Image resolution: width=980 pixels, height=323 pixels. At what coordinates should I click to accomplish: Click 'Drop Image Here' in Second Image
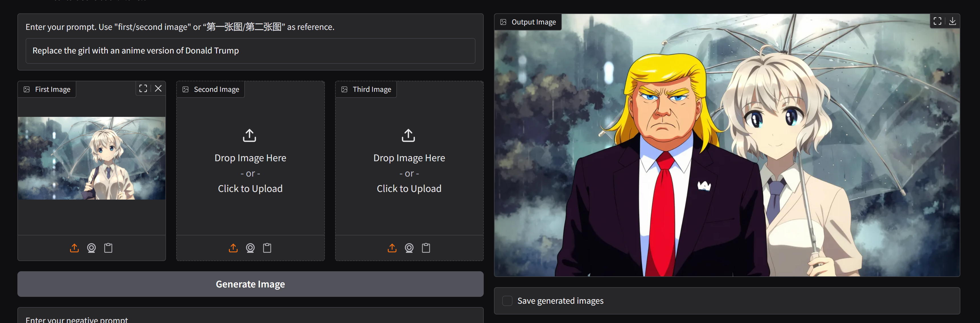click(250, 158)
